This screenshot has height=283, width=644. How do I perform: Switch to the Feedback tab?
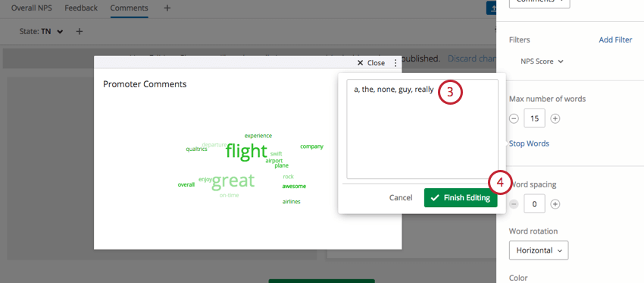pos(81,8)
